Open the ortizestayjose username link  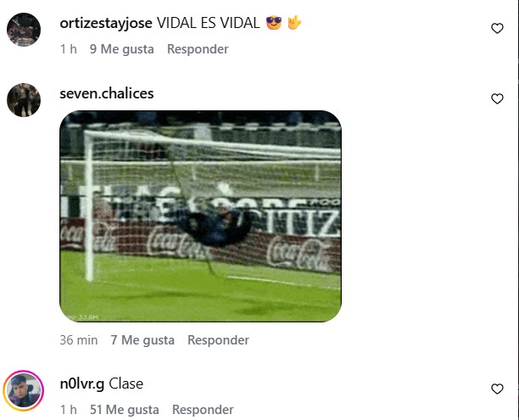pos(106,23)
